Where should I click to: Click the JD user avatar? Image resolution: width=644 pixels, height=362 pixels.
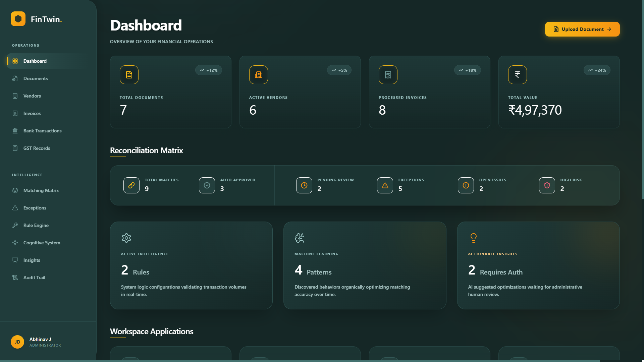coord(18,342)
